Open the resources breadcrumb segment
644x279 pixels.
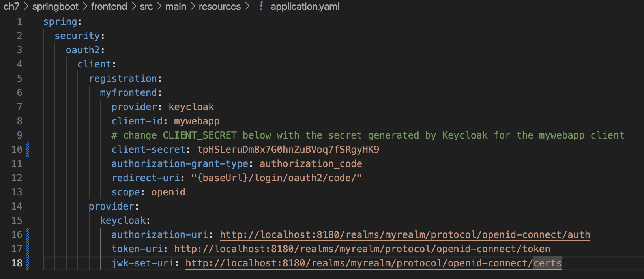[x=220, y=7]
